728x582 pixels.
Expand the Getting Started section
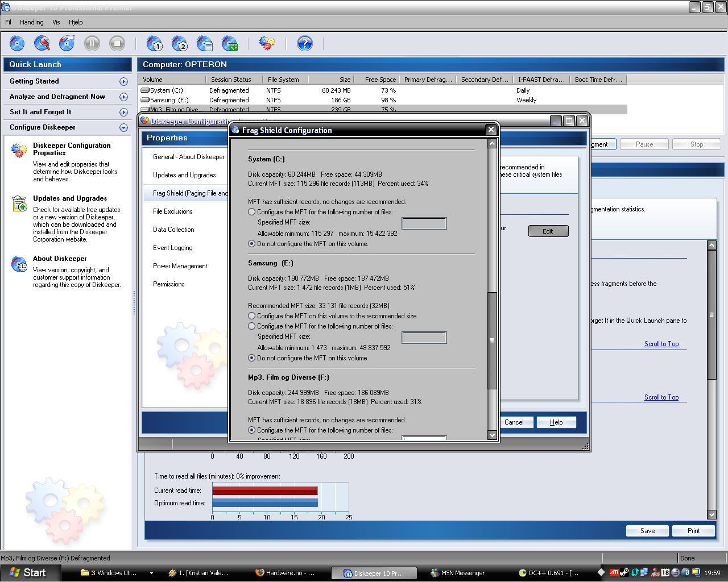click(123, 81)
